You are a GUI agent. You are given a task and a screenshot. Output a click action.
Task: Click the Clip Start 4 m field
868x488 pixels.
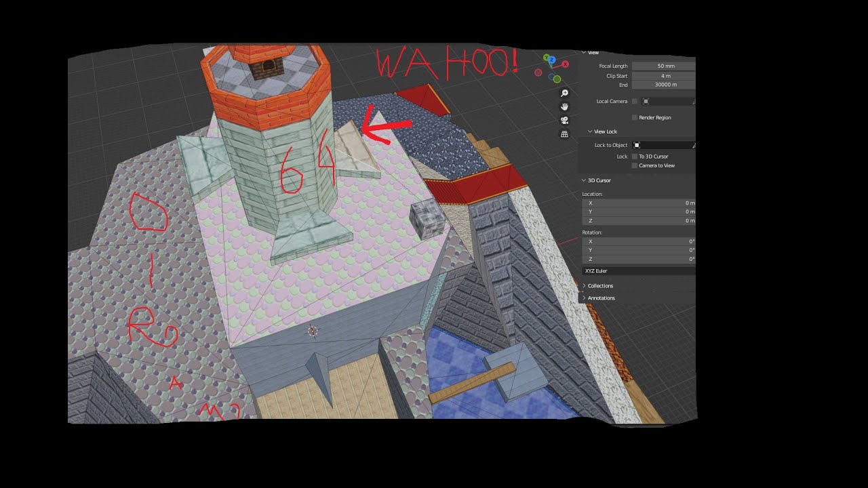pos(664,76)
